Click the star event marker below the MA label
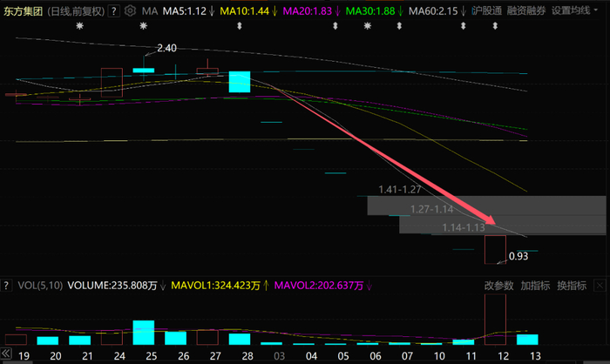 point(144,27)
